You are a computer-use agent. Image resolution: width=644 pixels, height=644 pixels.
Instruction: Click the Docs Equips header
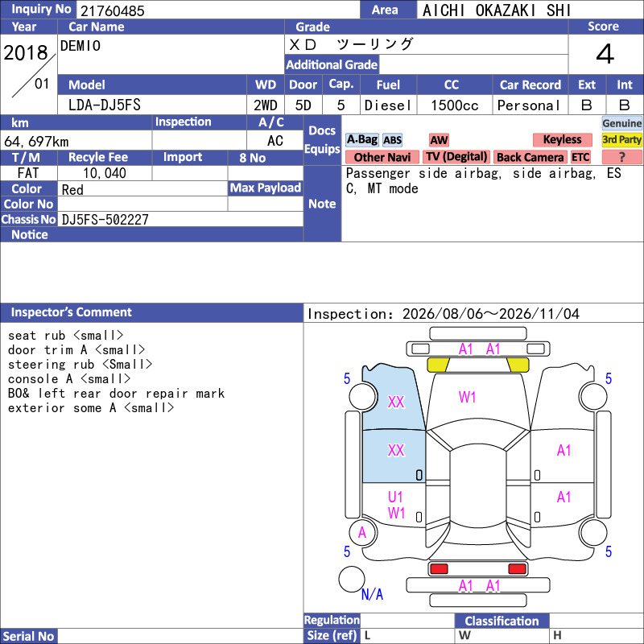[322, 139]
